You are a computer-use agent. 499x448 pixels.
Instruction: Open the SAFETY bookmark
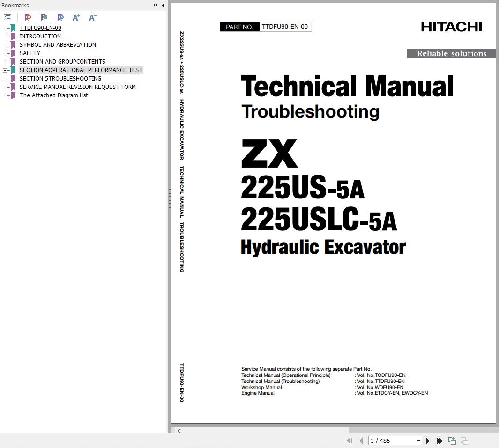click(30, 53)
